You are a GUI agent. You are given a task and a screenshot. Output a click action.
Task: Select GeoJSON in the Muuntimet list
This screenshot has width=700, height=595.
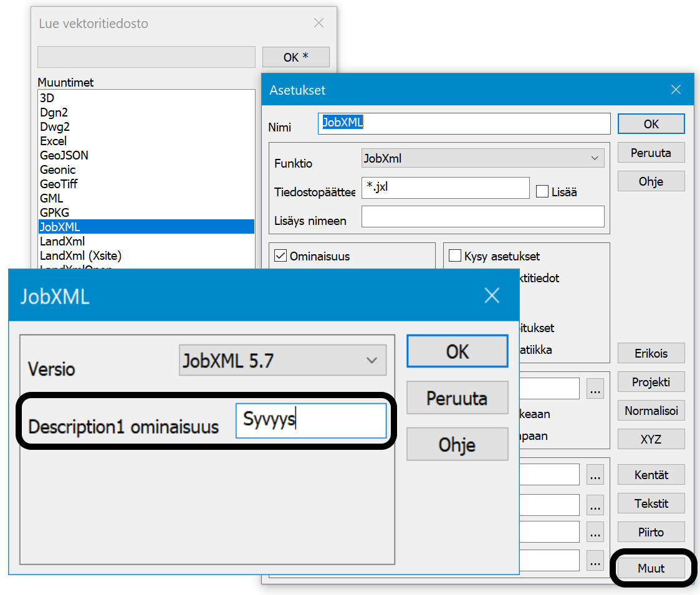64,155
